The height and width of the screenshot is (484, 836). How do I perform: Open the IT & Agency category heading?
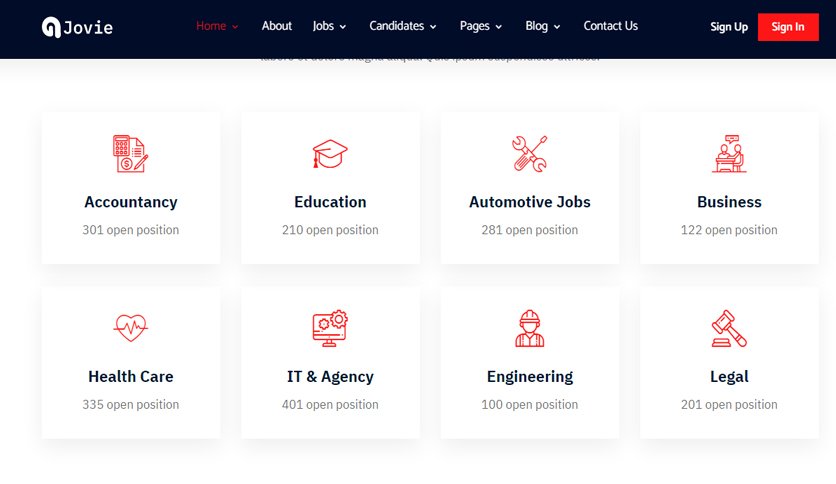click(x=330, y=376)
